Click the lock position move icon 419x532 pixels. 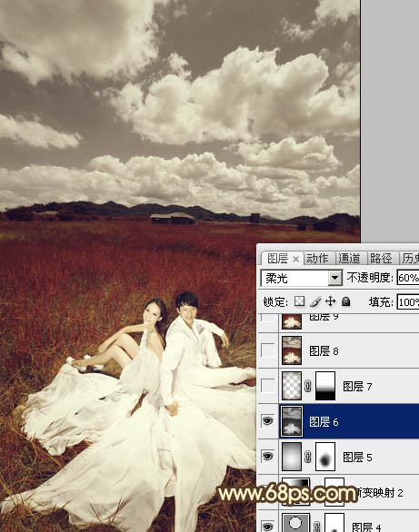pyautogui.click(x=330, y=301)
